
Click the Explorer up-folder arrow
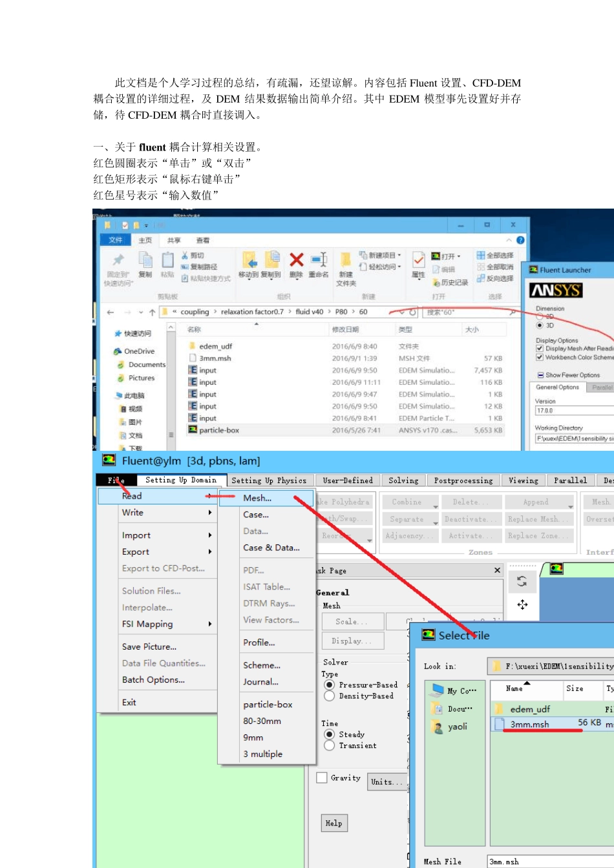[152, 312]
